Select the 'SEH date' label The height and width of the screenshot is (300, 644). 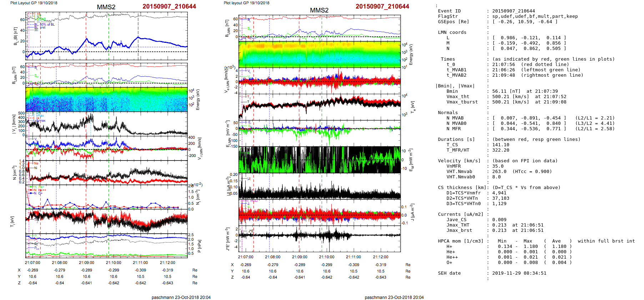tap(449, 273)
